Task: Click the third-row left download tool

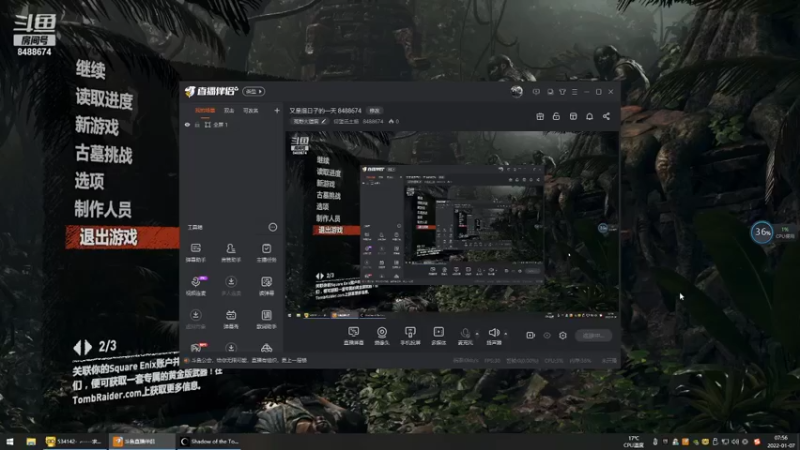Action: [x=195, y=319]
